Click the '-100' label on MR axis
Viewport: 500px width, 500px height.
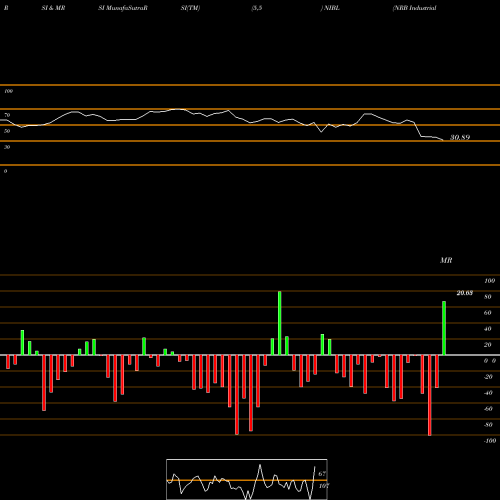[x=490, y=441]
